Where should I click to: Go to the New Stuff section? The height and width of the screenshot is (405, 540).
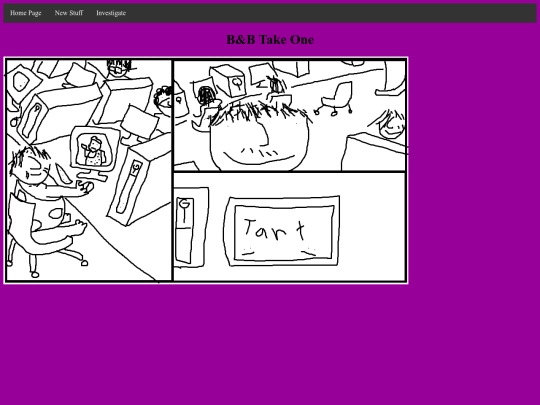(x=69, y=13)
